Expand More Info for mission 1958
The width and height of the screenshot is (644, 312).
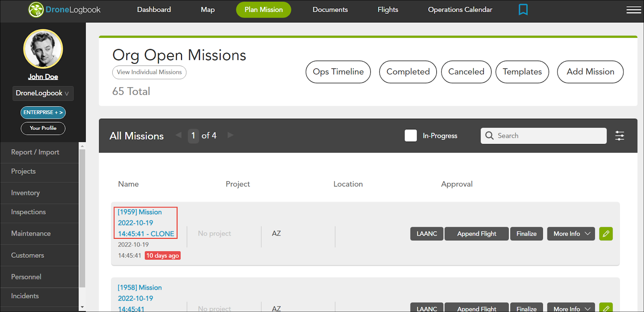[x=571, y=308]
